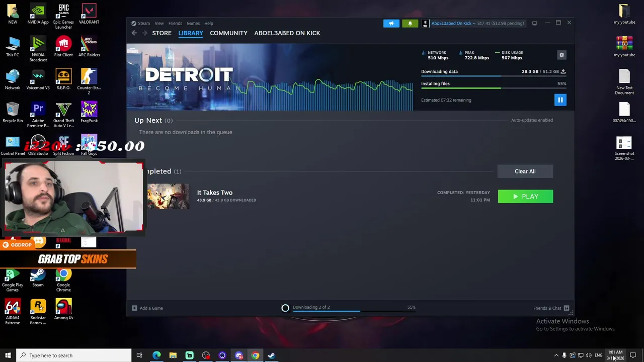Open Google Chrome desktop shortcut
Image resolution: width=644 pixels, height=362 pixels.
(x=63, y=280)
